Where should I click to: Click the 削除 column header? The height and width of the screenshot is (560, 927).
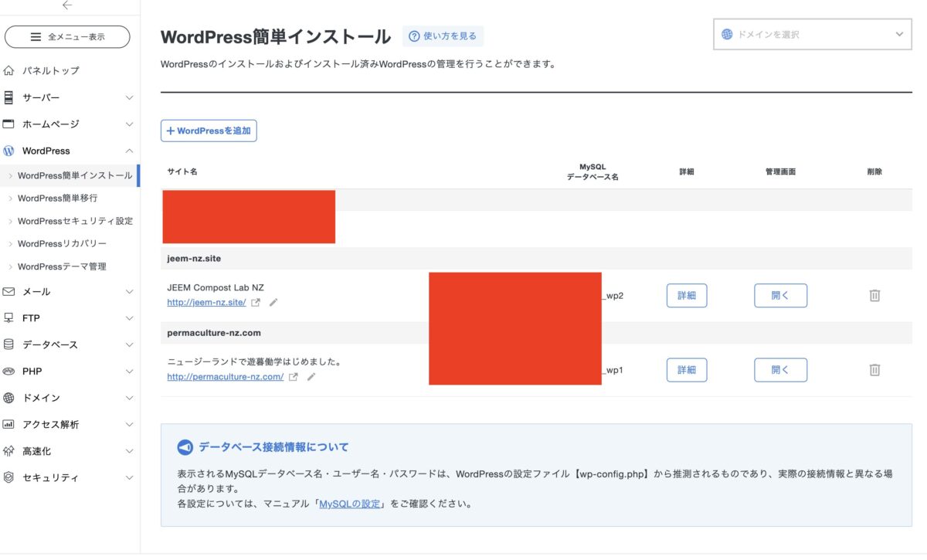coord(874,171)
